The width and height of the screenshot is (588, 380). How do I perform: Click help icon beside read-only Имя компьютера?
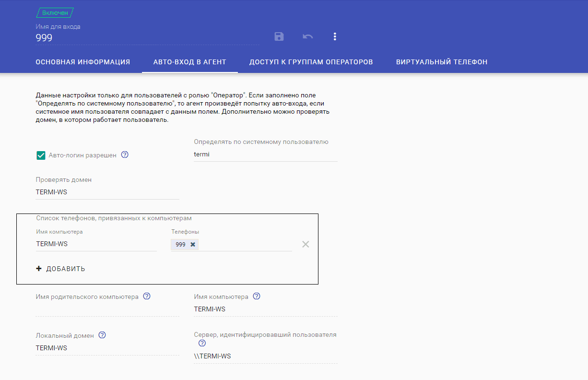point(257,296)
